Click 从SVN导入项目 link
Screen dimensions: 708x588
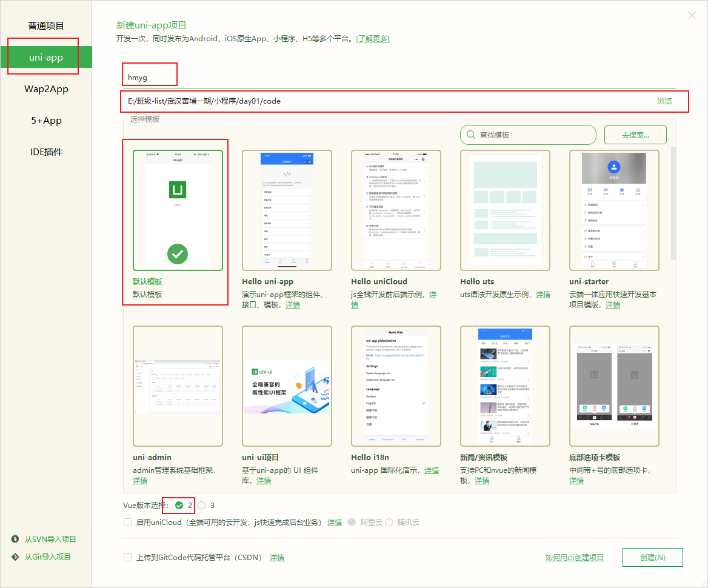(50, 540)
